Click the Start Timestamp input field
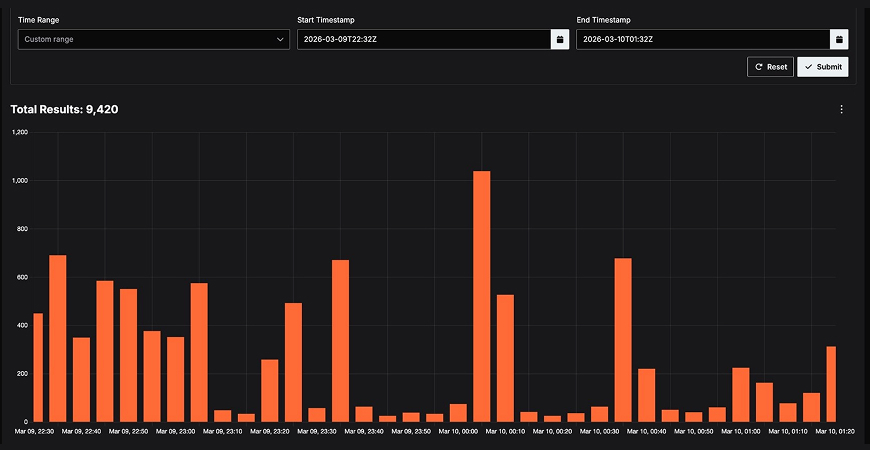The width and height of the screenshot is (870, 450). 423,39
